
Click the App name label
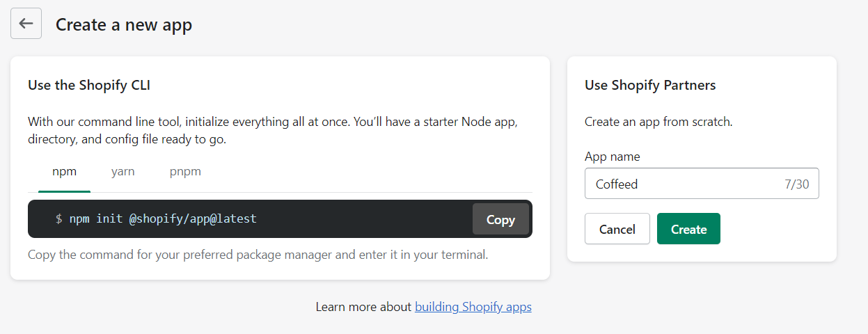(612, 157)
